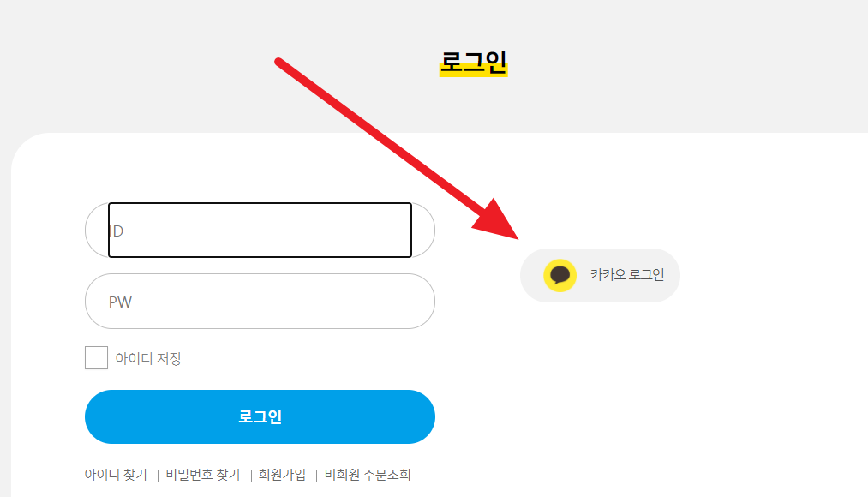
Task: Click the right rounded end of ID field
Action: [x=423, y=231]
